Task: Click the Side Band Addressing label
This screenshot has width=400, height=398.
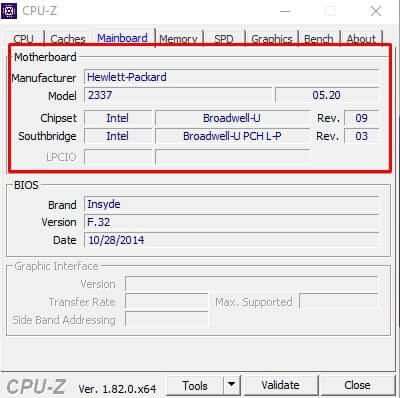Action: [x=64, y=320]
